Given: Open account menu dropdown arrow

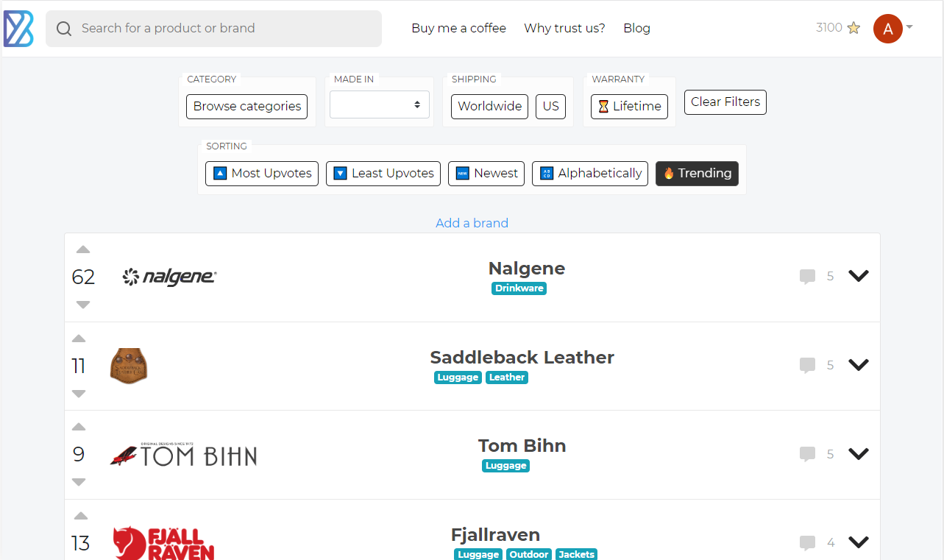Looking at the screenshot, I should 909,27.
